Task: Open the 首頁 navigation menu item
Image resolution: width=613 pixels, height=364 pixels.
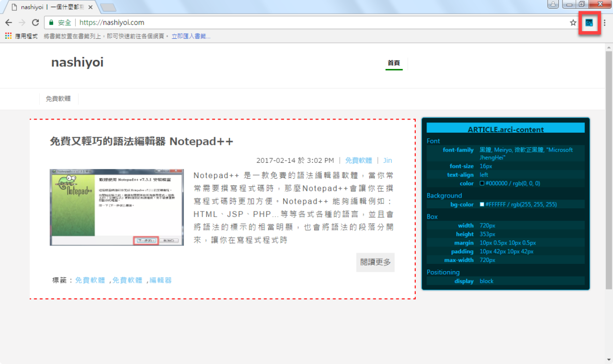Action: coord(394,63)
